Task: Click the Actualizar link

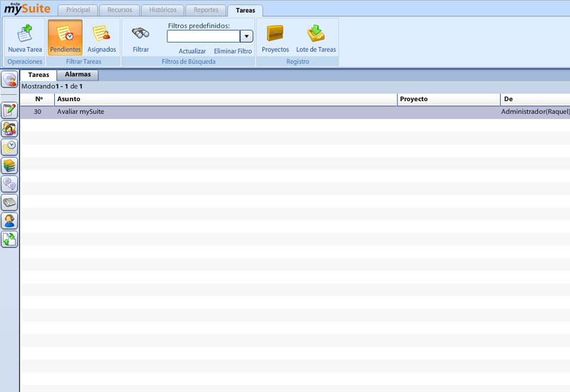Action: point(192,51)
